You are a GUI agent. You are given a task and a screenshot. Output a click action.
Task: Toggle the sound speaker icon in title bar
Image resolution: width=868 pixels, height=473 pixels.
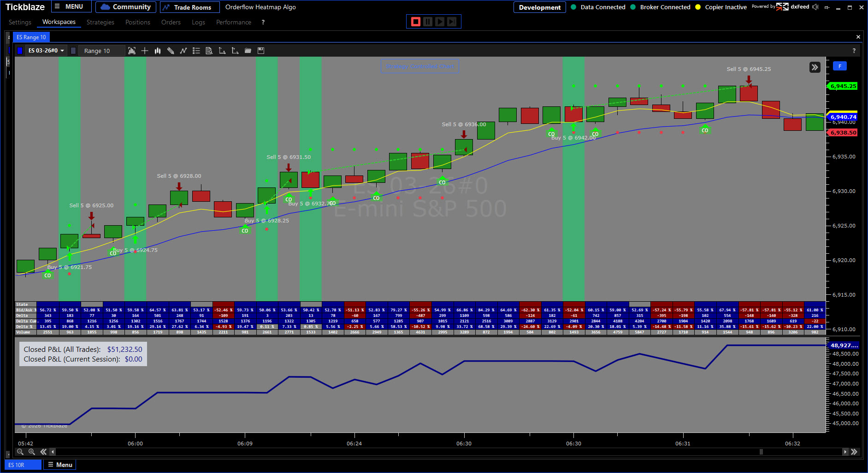click(815, 7)
